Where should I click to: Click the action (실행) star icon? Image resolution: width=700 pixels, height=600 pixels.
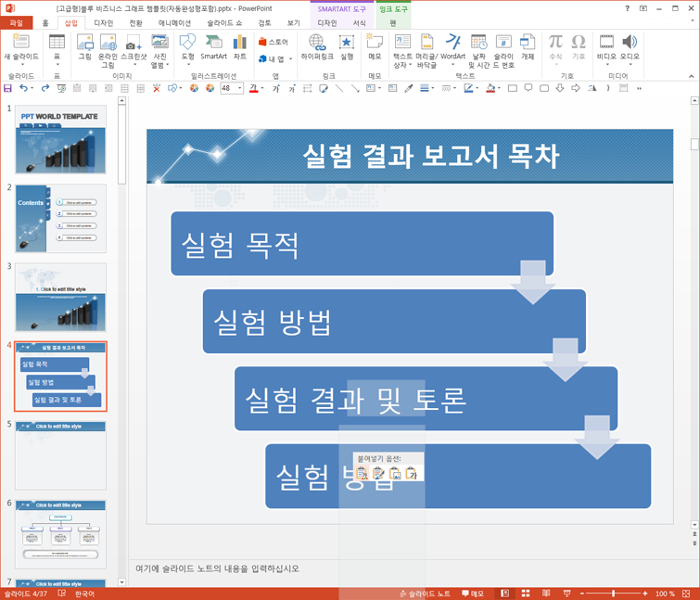pos(347,47)
